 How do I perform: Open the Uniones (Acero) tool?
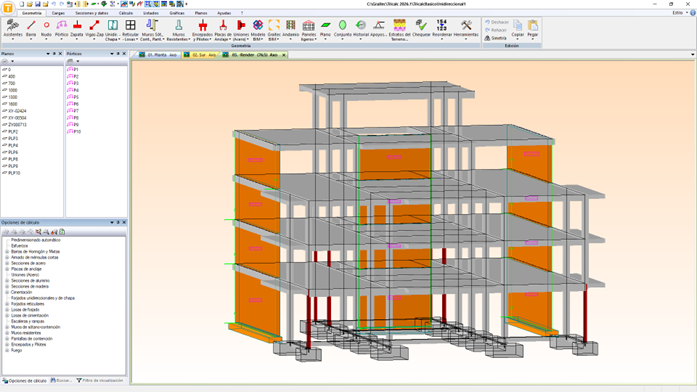click(241, 29)
